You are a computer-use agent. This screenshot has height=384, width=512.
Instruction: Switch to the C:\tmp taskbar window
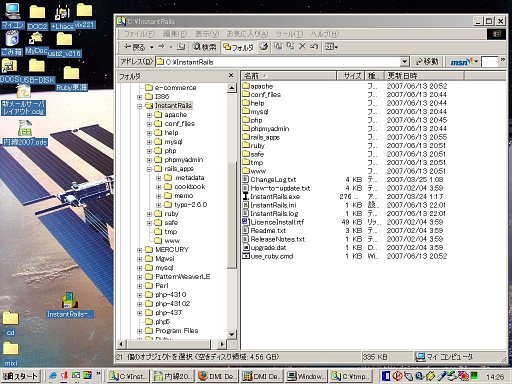351,376
